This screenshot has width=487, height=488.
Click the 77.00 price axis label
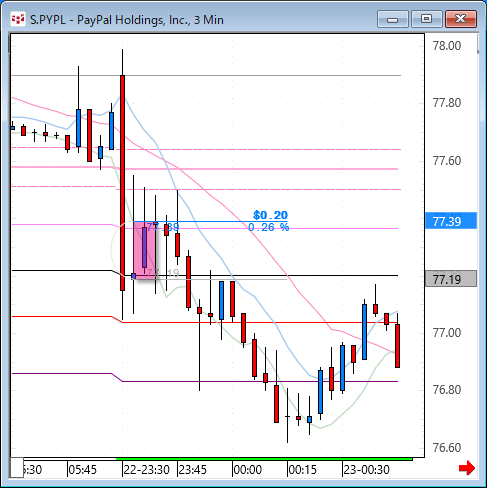447,333
